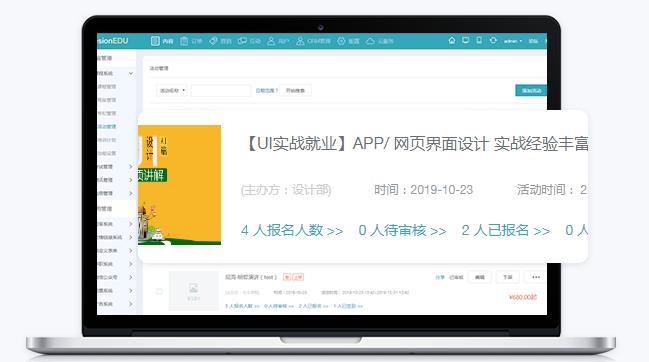The width and height of the screenshot is (649, 362).
Task: Click the 日期范围 date range link
Action: pos(266,91)
